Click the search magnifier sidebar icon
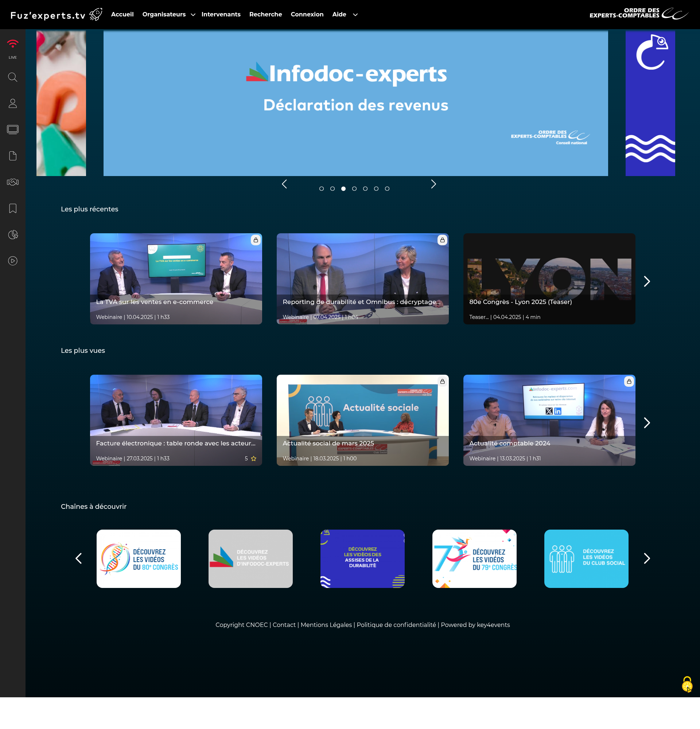The width and height of the screenshot is (700, 729). click(13, 77)
